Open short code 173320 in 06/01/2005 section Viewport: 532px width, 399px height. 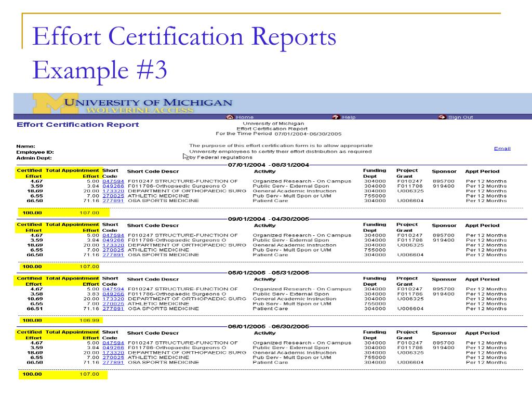(113, 353)
